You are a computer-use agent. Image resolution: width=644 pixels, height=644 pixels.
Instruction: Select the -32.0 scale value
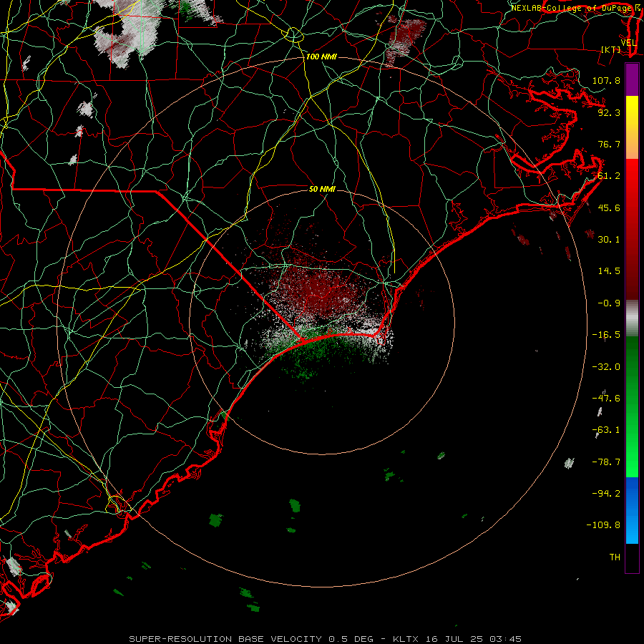[606, 367]
